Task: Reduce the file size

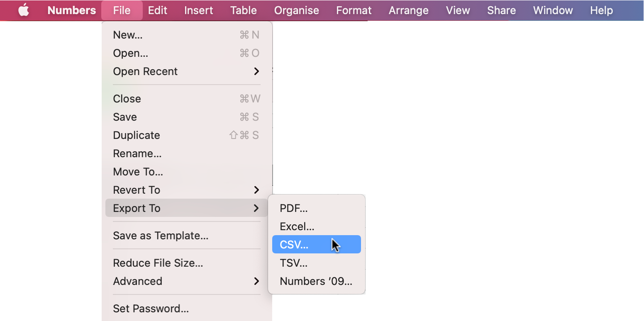Action: [x=158, y=263]
